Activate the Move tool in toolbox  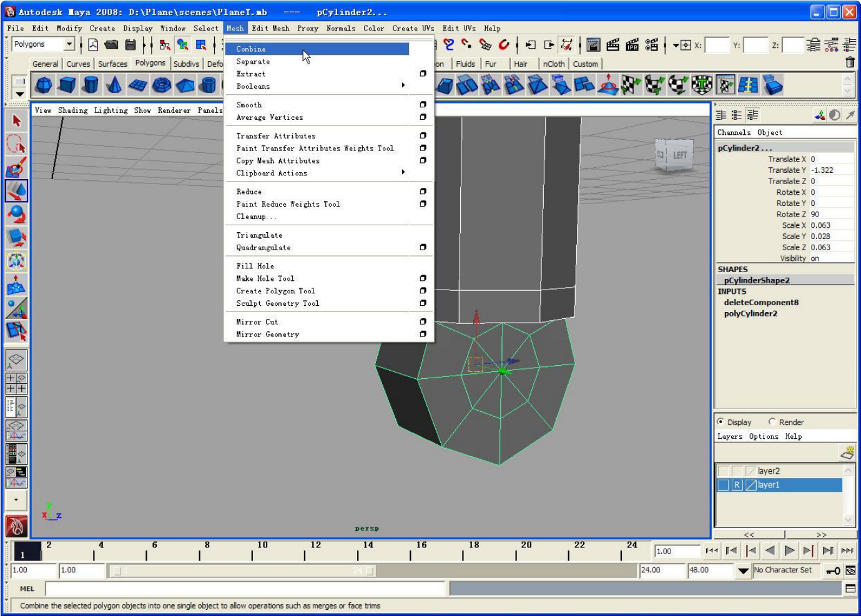[16, 190]
